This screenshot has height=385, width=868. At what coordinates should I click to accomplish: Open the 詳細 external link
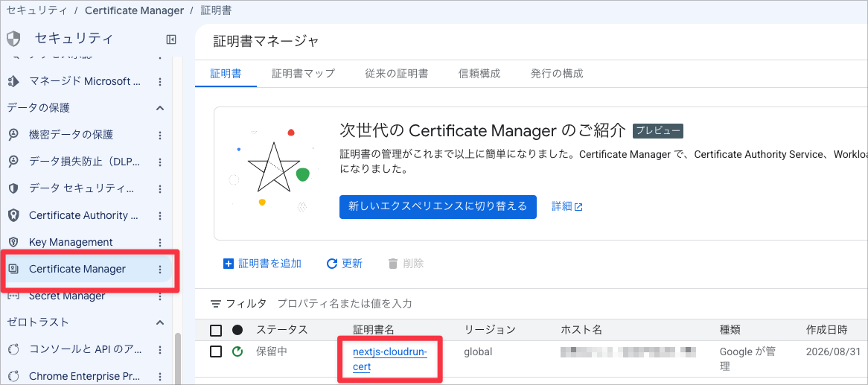pos(567,206)
